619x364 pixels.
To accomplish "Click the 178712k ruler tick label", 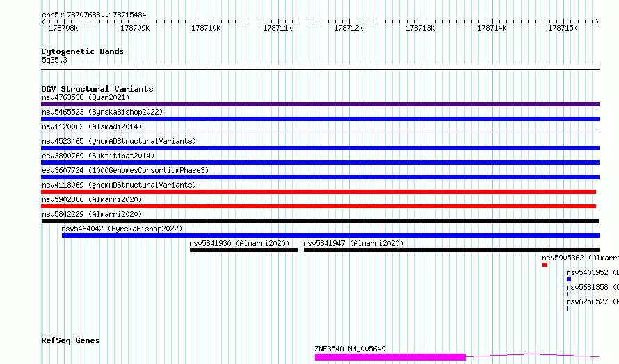I will pos(348,28).
